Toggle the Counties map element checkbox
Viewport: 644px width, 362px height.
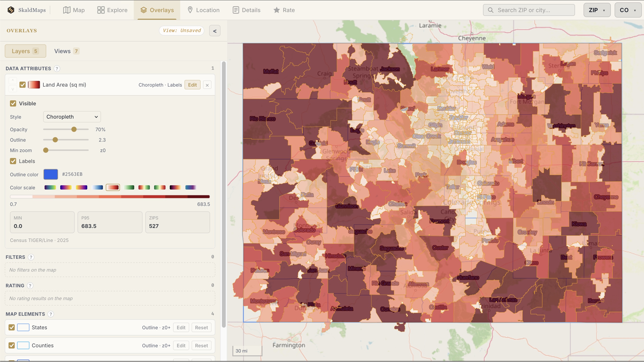11,345
